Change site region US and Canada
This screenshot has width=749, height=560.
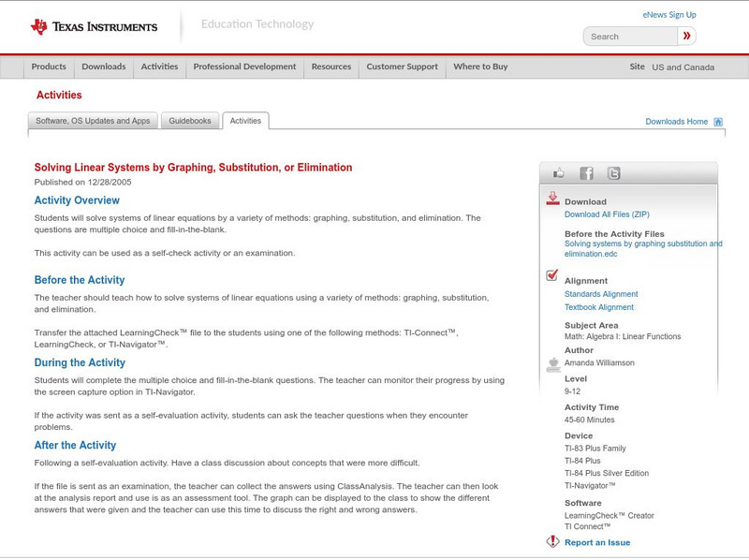click(x=683, y=67)
